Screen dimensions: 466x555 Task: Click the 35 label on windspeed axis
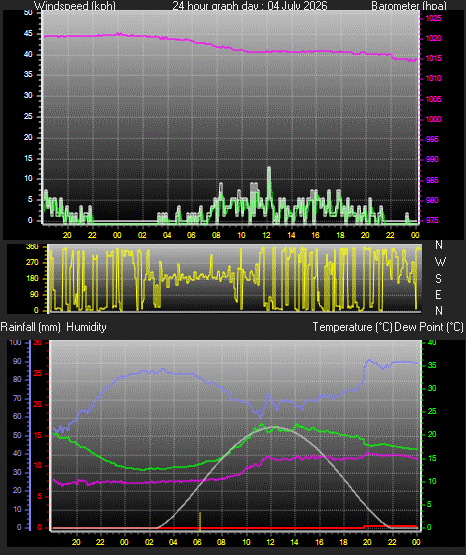[x=28, y=75]
